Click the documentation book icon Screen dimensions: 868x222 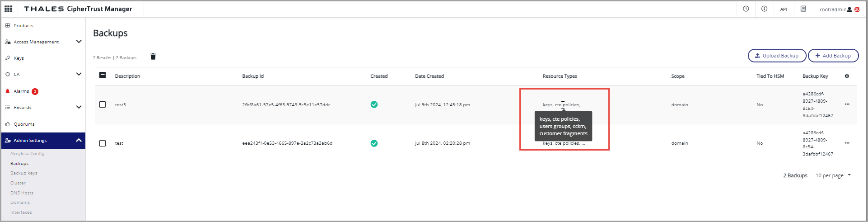[x=803, y=9]
